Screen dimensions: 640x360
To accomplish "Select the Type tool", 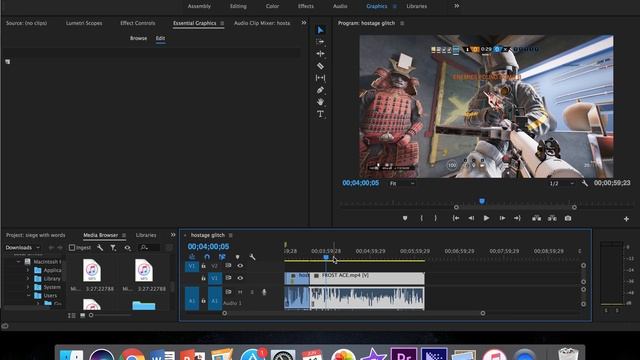I will coord(320,114).
